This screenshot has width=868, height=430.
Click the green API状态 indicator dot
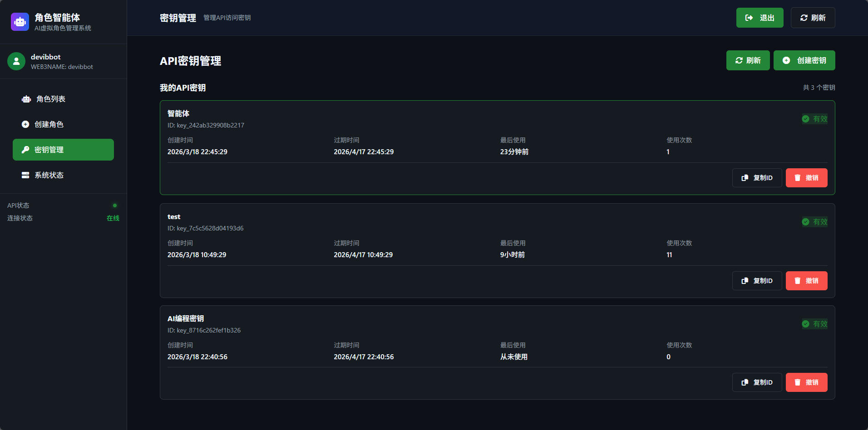[115, 205]
